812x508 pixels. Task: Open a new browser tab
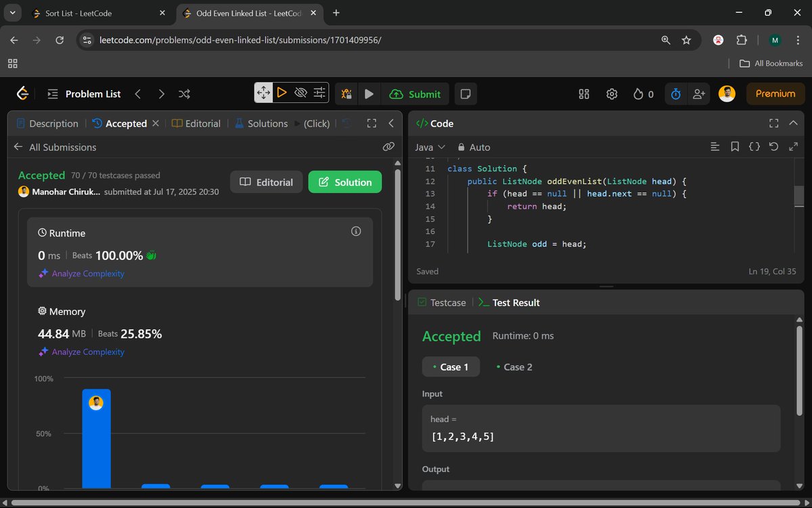(336, 12)
